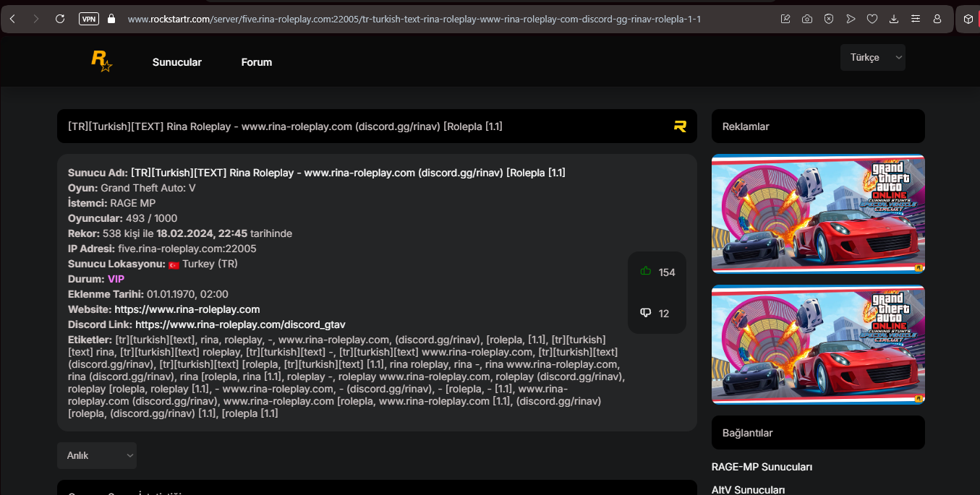Open the downloads icon
Image resolution: width=980 pixels, height=495 pixels.
click(x=894, y=19)
